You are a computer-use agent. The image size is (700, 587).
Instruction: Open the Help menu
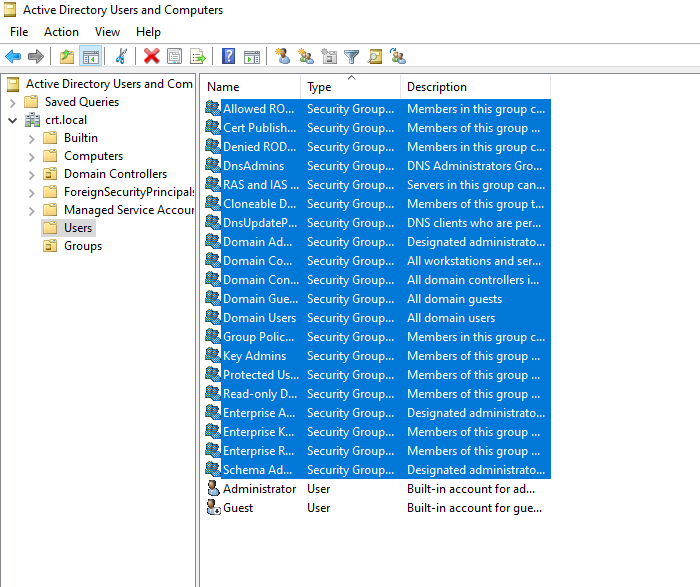click(x=148, y=32)
